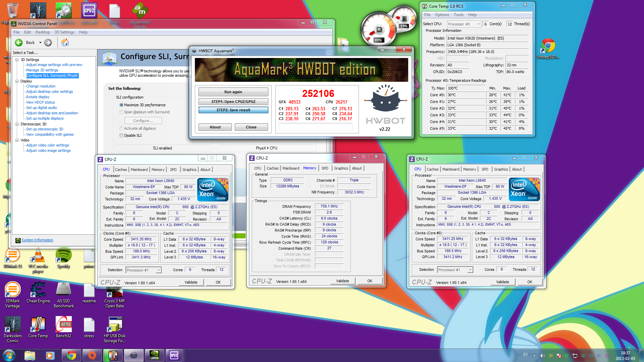
Task: Click the Forward arrow in NVIDIA panel
Action: tap(48, 43)
